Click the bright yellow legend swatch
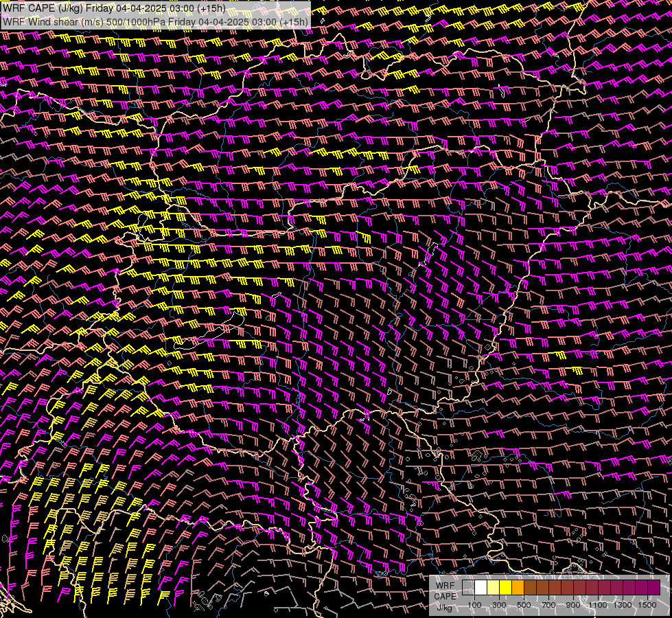Image resolution: width=672 pixels, height=618 pixels. click(x=506, y=587)
